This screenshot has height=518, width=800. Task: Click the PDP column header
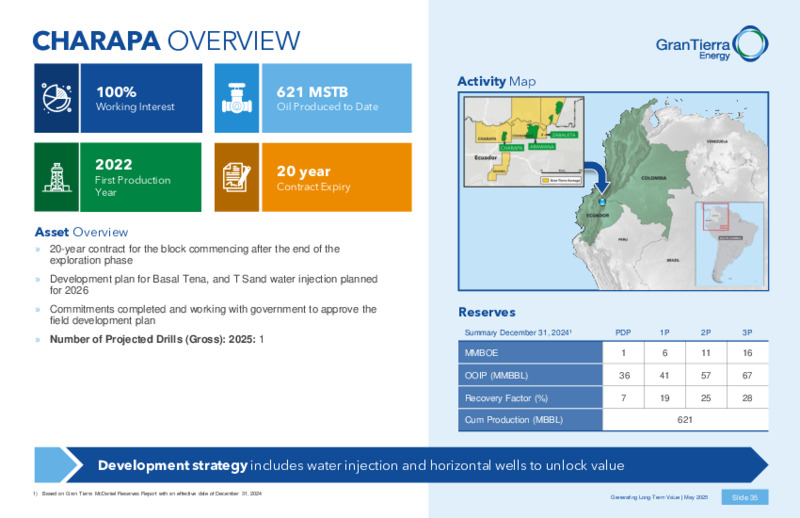(623, 332)
